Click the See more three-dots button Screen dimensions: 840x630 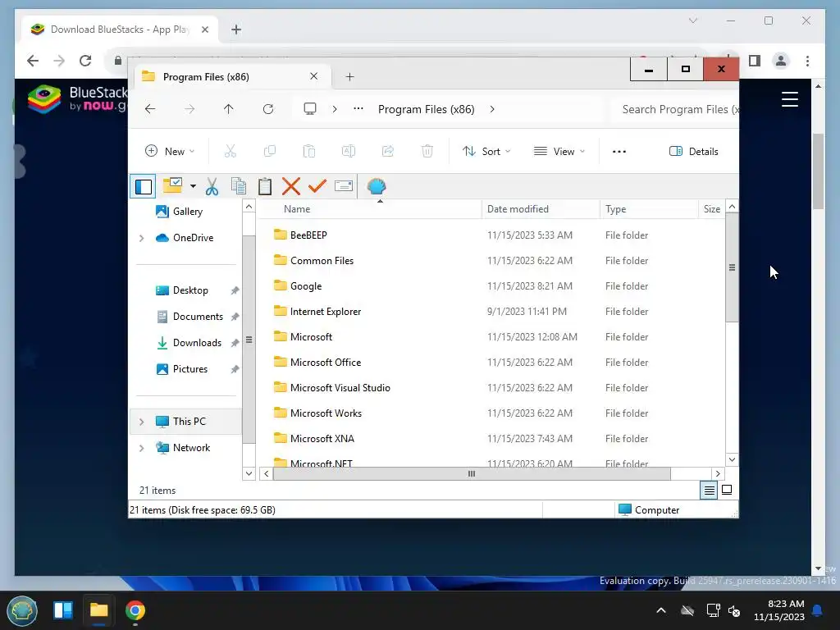pyautogui.click(x=619, y=152)
